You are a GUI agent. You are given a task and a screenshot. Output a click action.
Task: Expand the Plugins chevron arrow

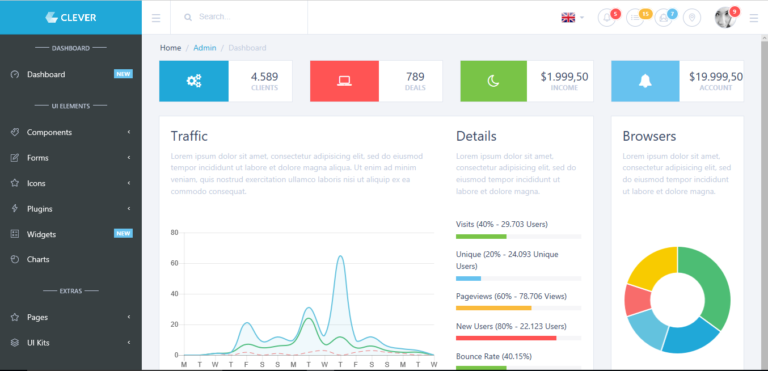tap(129, 209)
